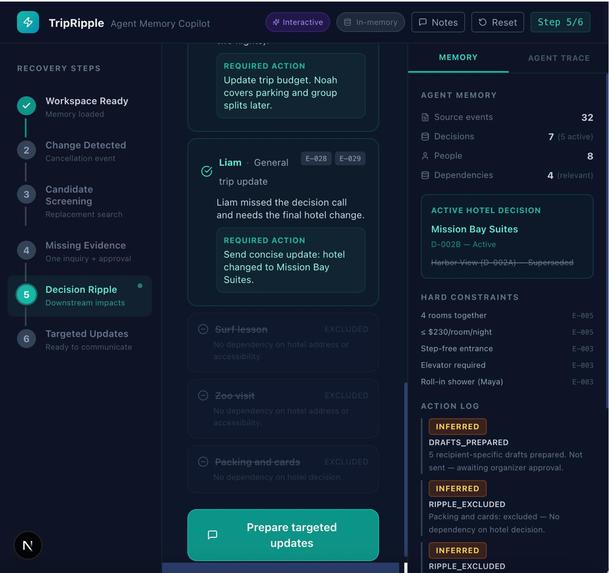The width and height of the screenshot is (609, 573).
Task: Select the ≤ $230/room/night constraint
Action: (x=507, y=332)
